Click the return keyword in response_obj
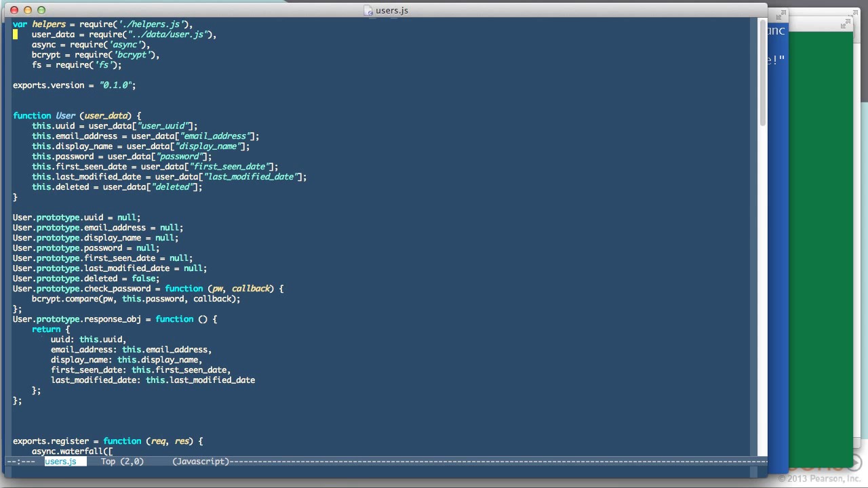Screen dimensions: 868x488 pyautogui.click(x=46, y=329)
